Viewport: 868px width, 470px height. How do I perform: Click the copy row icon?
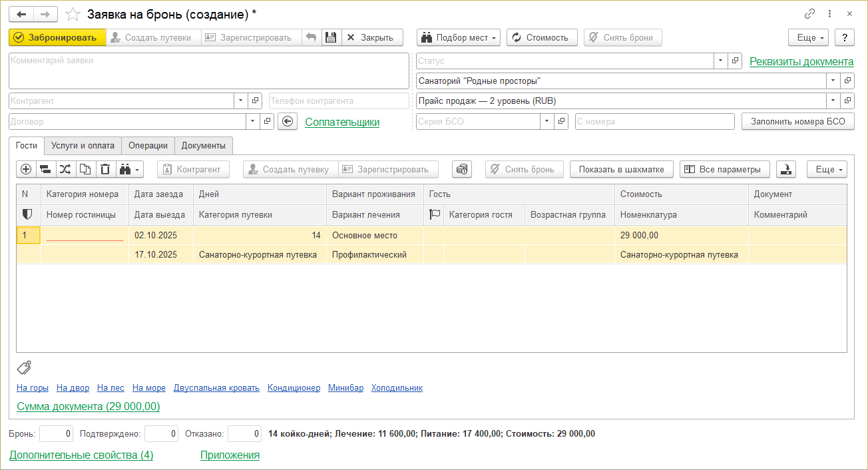click(x=85, y=169)
